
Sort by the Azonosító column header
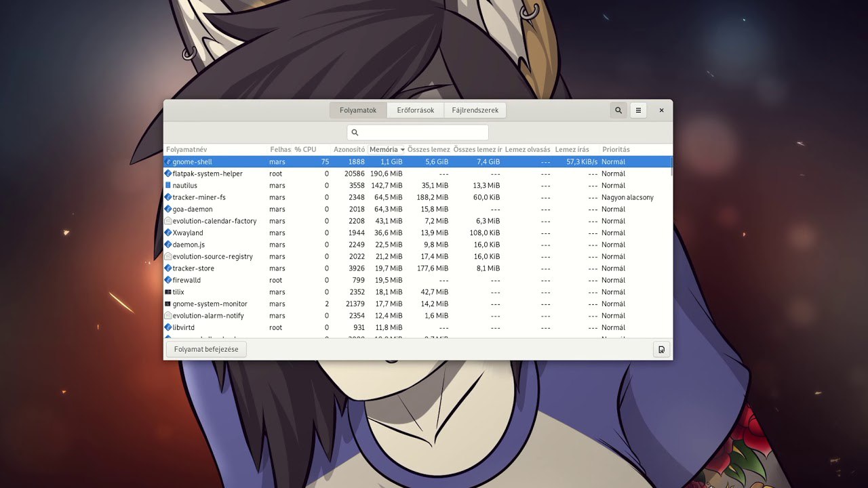349,149
